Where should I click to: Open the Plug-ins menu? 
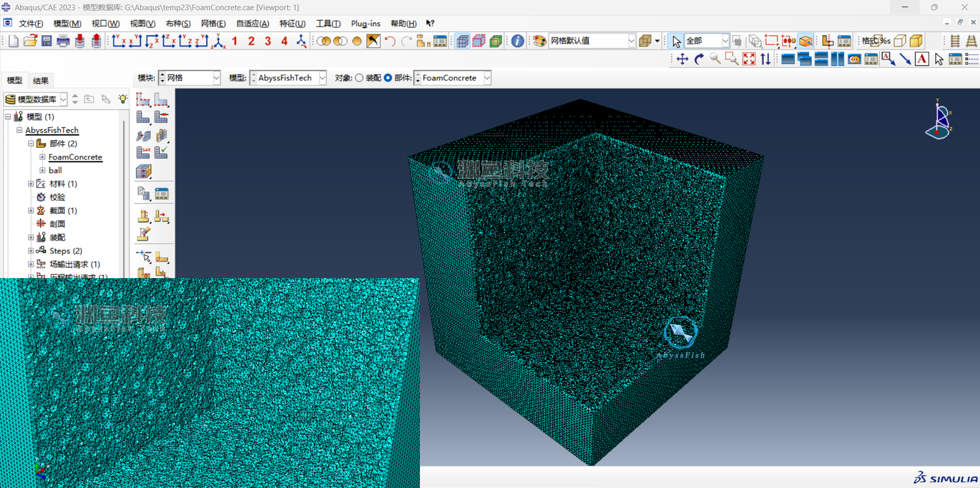tap(366, 24)
